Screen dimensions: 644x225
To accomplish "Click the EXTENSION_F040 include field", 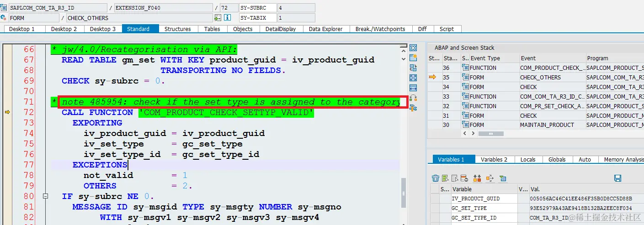I will point(163,8).
